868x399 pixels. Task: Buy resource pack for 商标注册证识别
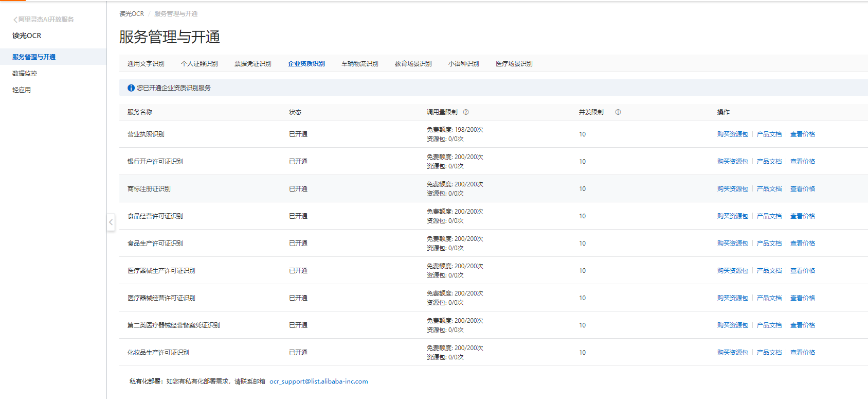point(733,189)
